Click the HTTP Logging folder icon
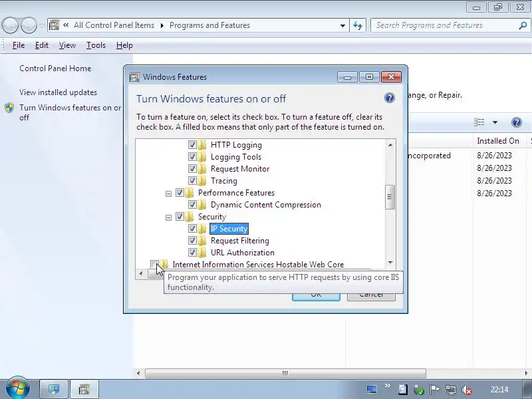532x399 pixels. [202, 145]
